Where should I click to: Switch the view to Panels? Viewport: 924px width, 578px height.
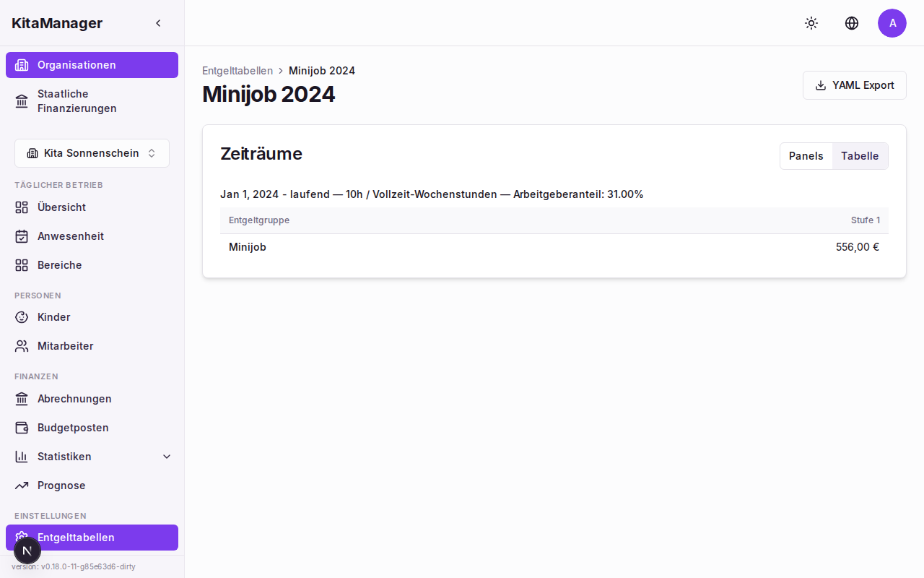[806, 156]
